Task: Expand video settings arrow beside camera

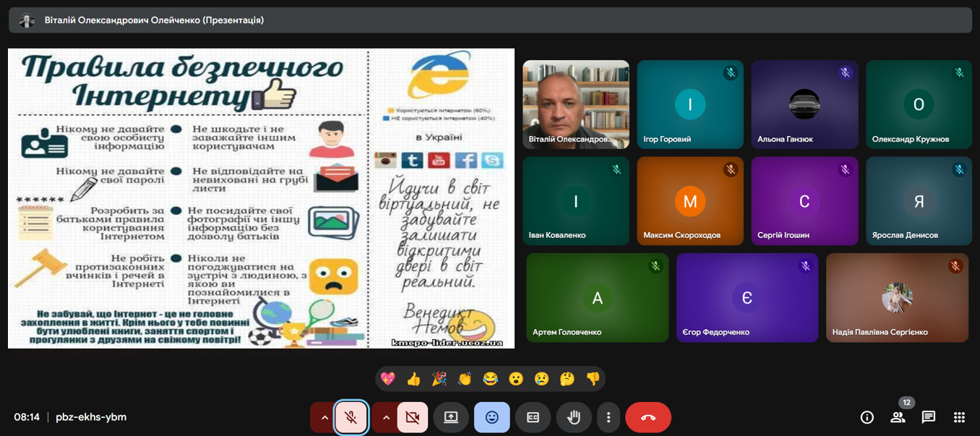Action: [386, 417]
